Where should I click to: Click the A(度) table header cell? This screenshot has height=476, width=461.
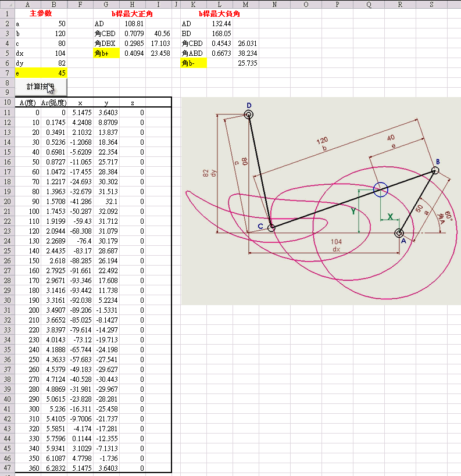pyautogui.click(x=28, y=103)
